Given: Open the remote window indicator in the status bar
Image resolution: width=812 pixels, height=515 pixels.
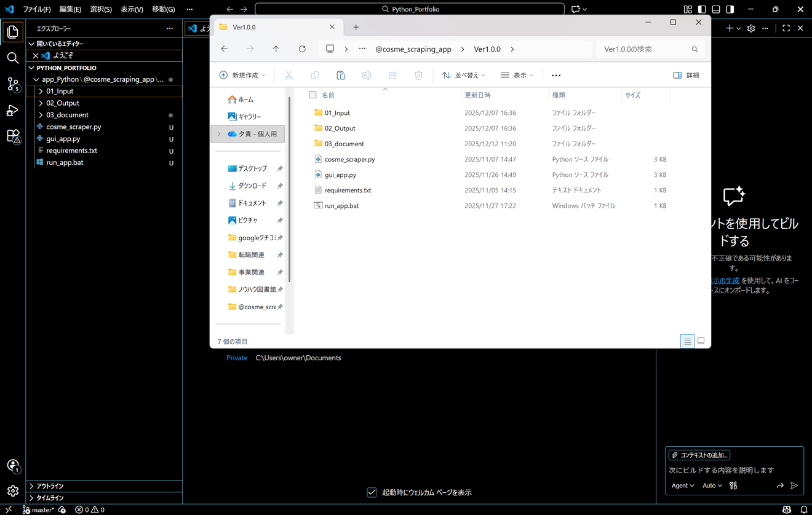Looking at the screenshot, I should tap(9, 509).
